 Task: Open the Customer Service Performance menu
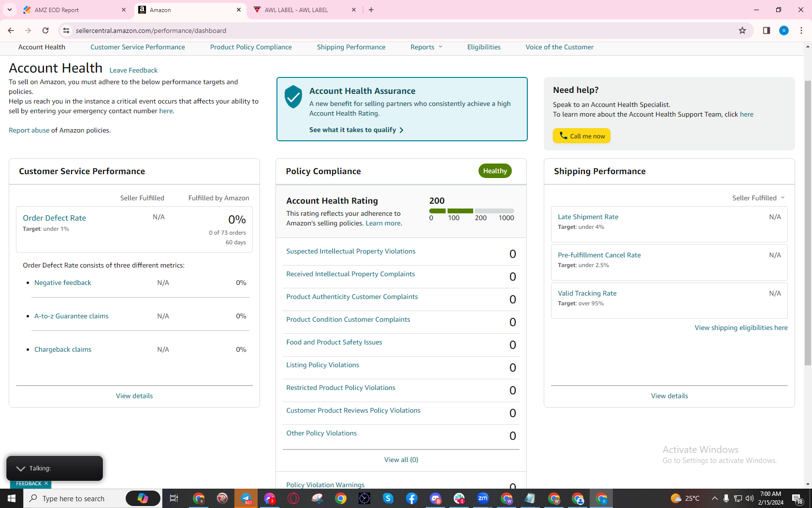(138, 47)
